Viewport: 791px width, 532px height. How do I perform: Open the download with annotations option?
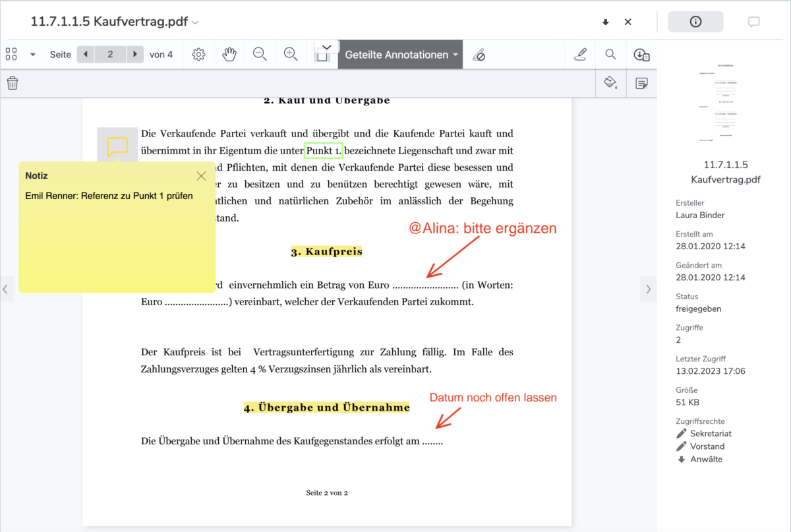tap(641, 55)
